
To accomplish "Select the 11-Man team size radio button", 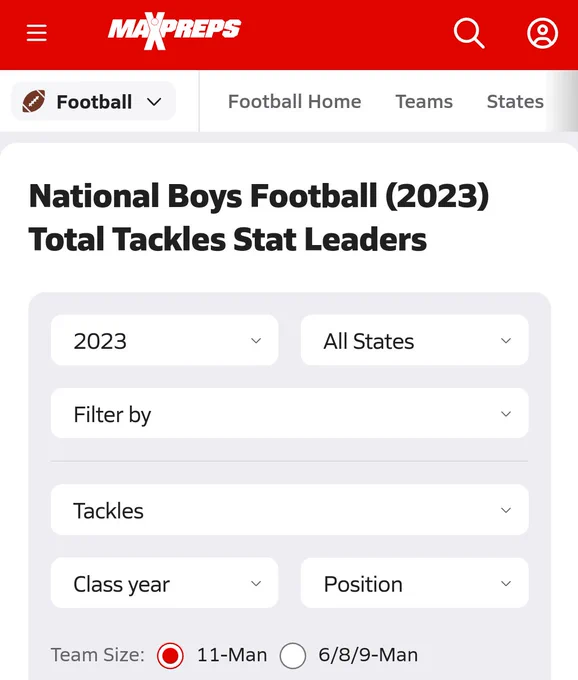I will [170, 655].
